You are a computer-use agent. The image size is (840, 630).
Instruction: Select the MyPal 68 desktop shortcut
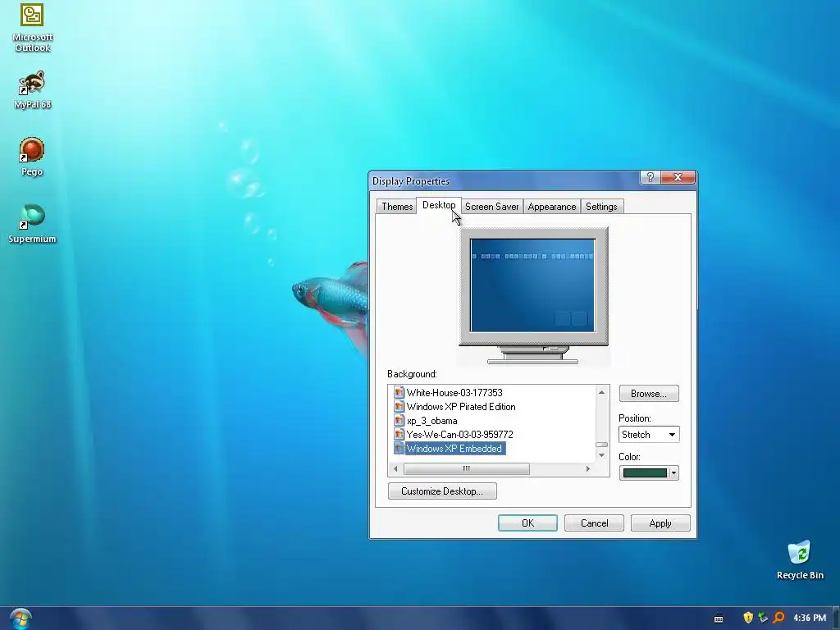(32, 89)
